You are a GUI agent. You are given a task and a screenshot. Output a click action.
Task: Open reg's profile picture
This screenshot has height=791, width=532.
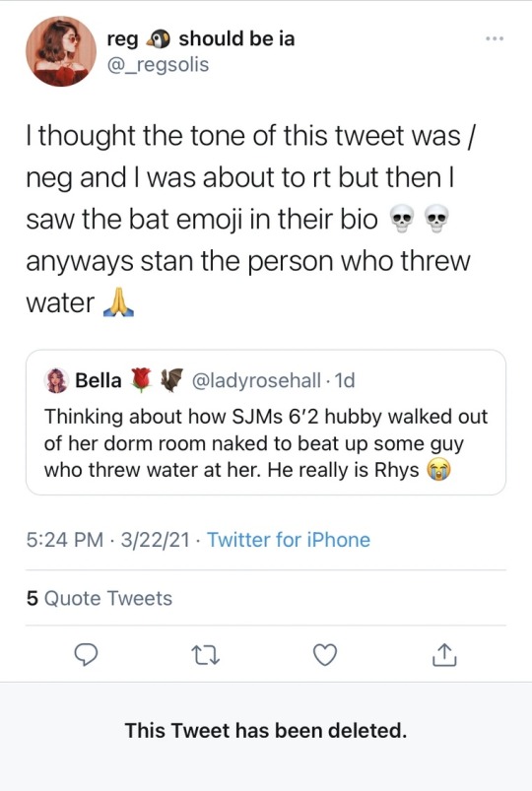point(61,51)
